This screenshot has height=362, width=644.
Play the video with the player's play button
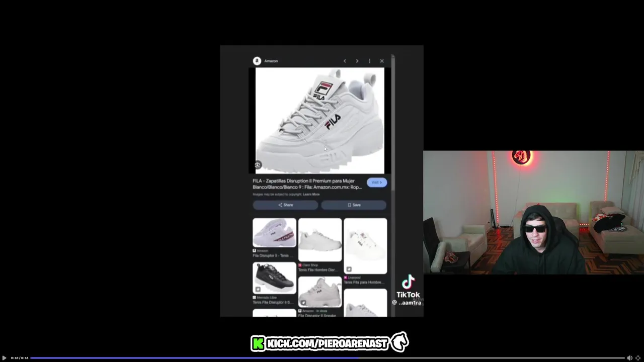pyautogui.click(x=4, y=358)
